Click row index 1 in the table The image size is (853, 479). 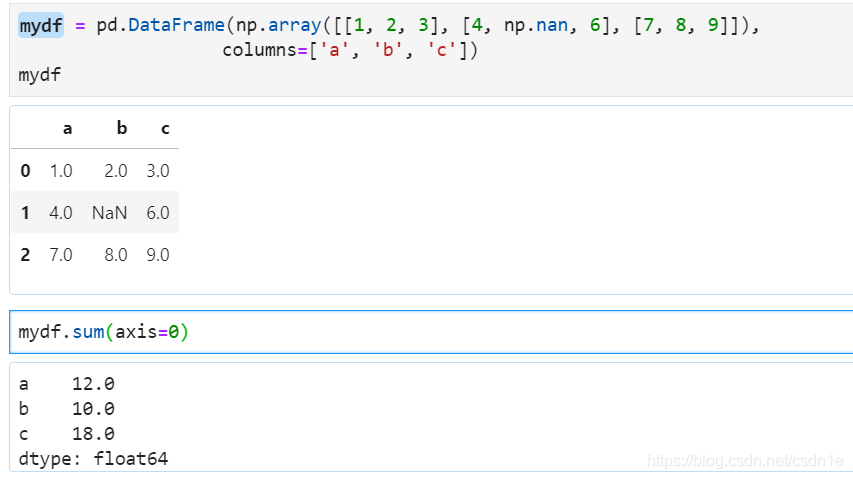pyautogui.click(x=26, y=213)
